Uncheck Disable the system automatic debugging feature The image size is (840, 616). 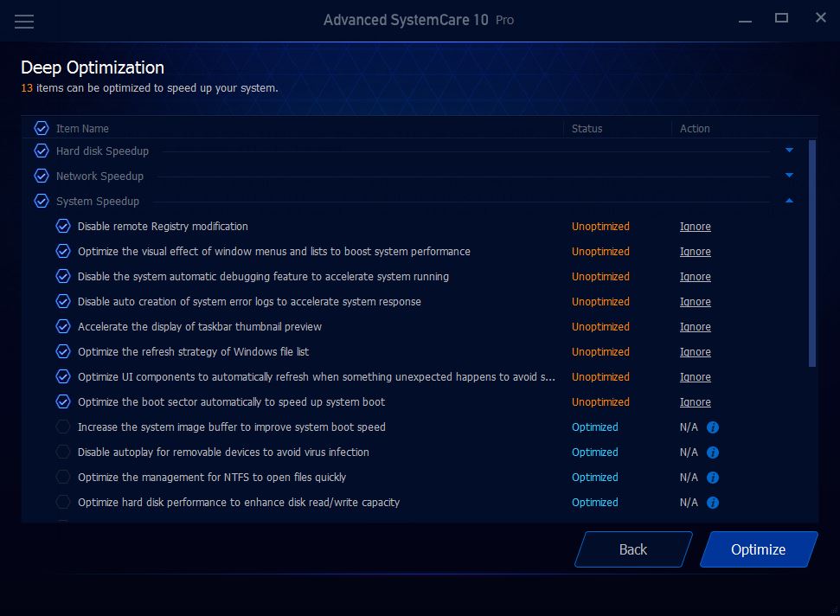click(x=63, y=276)
